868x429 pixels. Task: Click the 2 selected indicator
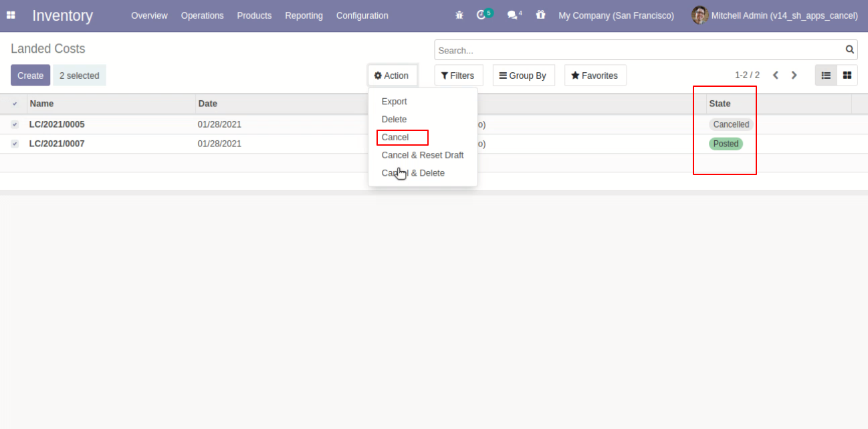(x=79, y=76)
